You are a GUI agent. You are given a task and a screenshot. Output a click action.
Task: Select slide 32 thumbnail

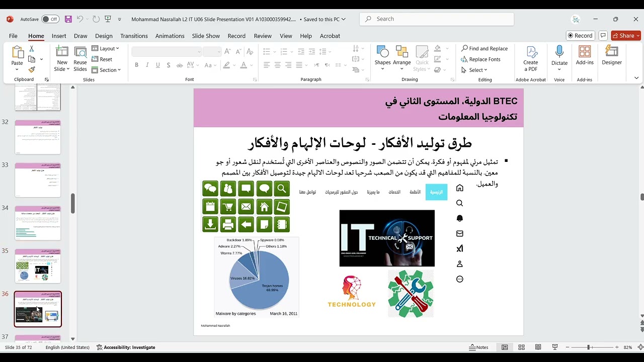coord(38,137)
